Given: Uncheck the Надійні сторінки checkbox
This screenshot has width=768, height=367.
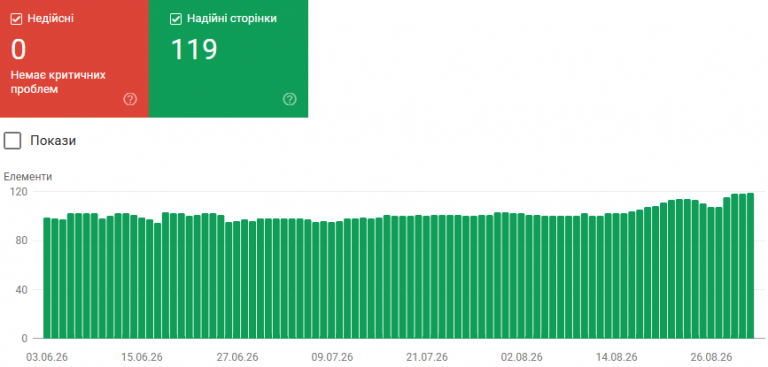Looking at the screenshot, I should tap(175, 19).
